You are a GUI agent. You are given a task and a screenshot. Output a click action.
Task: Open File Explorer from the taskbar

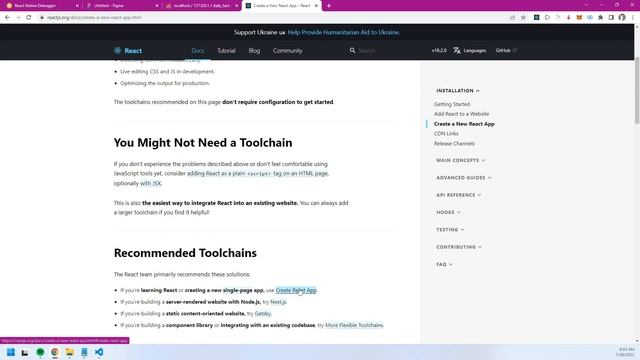click(x=69, y=352)
